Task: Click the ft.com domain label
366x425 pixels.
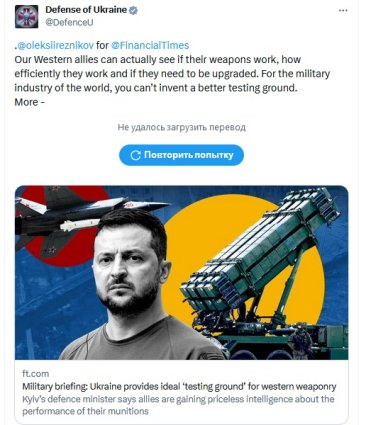Action: coord(35,374)
